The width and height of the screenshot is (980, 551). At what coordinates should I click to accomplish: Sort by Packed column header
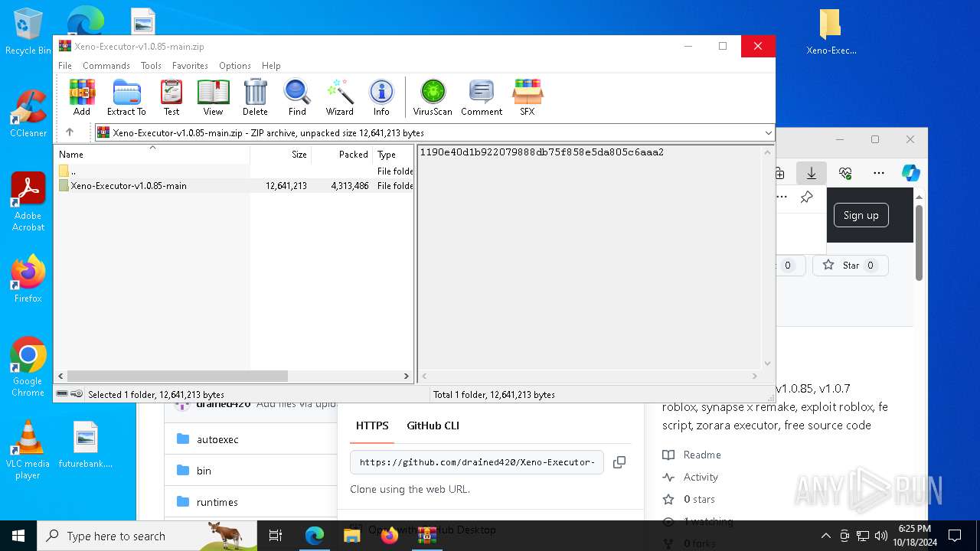tap(342, 154)
